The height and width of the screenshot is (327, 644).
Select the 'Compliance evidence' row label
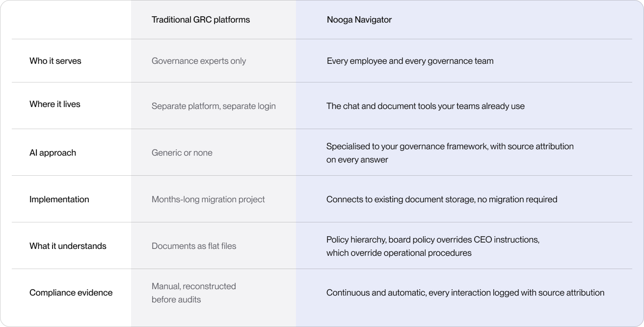[x=71, y=293]
